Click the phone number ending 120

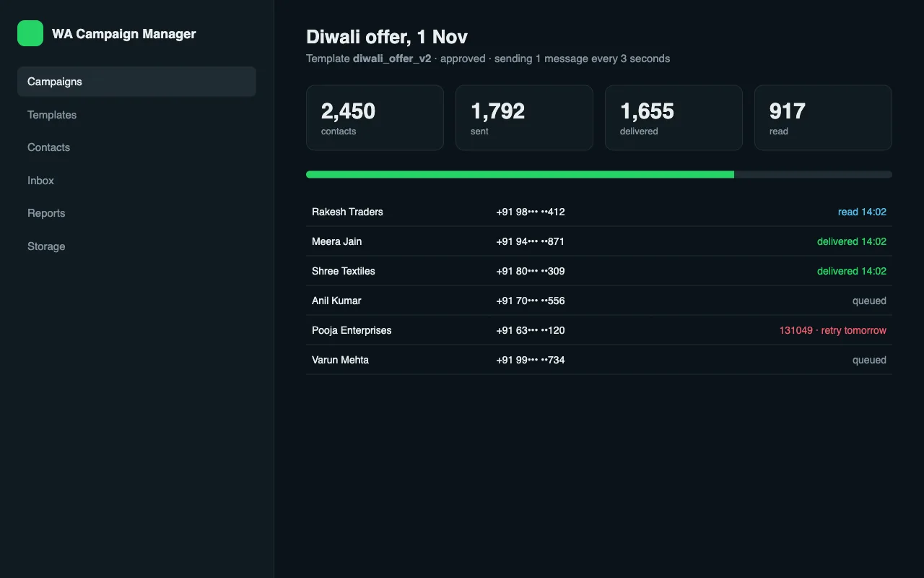click(x=531, y=330)
